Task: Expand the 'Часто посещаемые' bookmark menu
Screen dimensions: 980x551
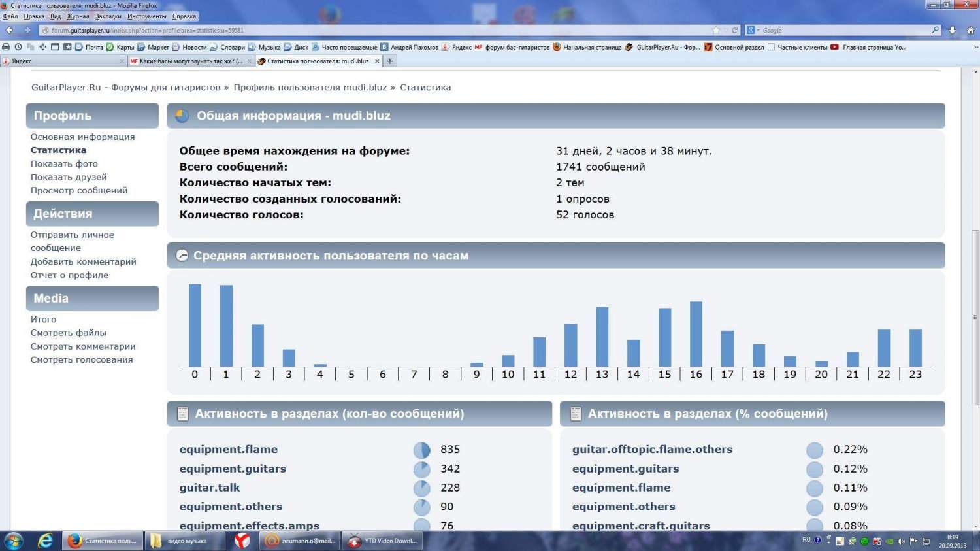Action: (x=344, y=47)
